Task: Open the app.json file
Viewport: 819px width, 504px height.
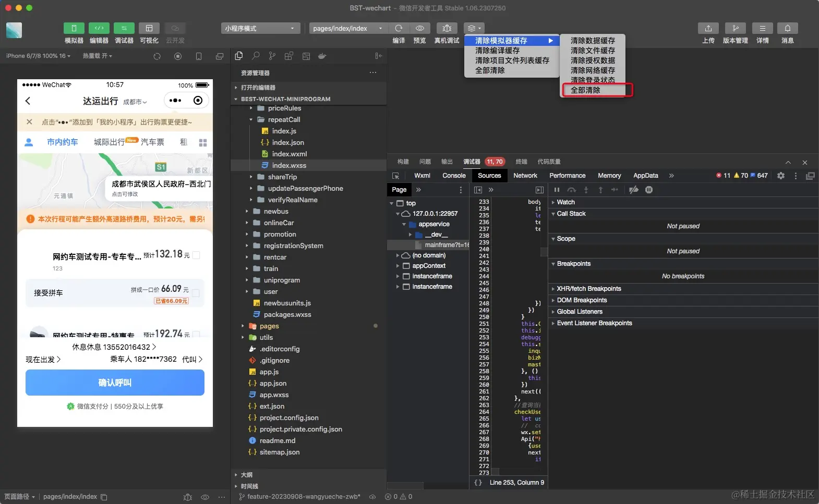Action: pyautogui.click(x=309, y=383)
